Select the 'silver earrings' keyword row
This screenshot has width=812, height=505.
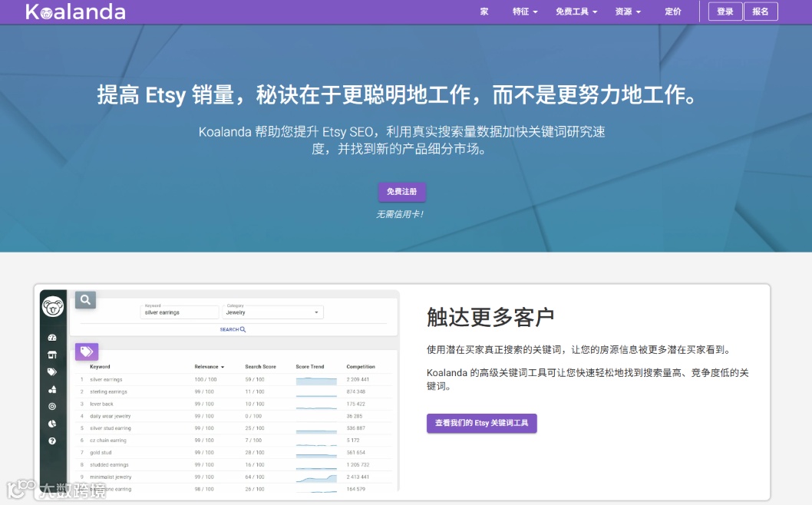233,380
